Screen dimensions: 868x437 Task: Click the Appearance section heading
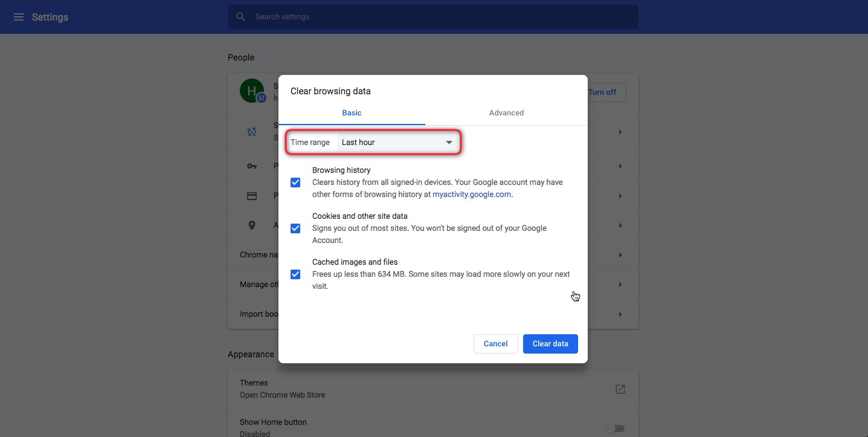[x=251, y=354]
